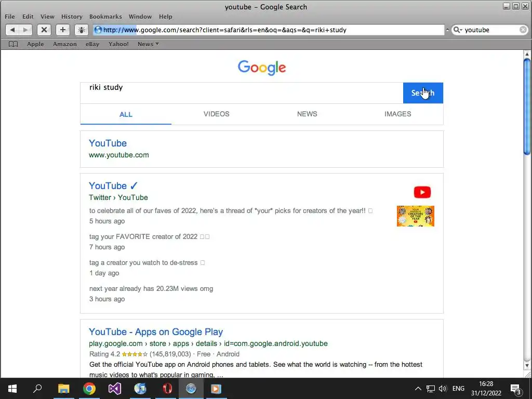This screenshot has height=399, width=532.
Task: Open the Windows Start menu
Action: [12, 389]
